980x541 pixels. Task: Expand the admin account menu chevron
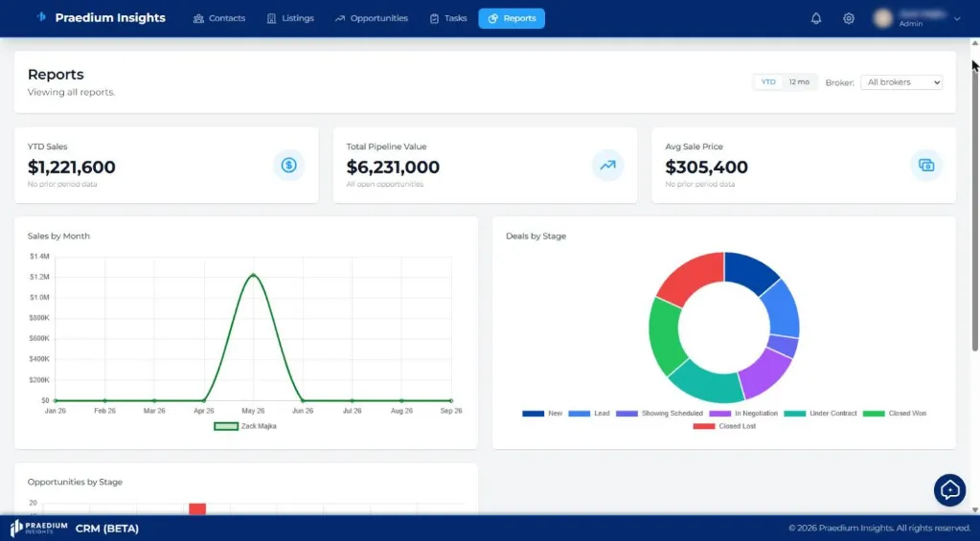click(957, 19)
